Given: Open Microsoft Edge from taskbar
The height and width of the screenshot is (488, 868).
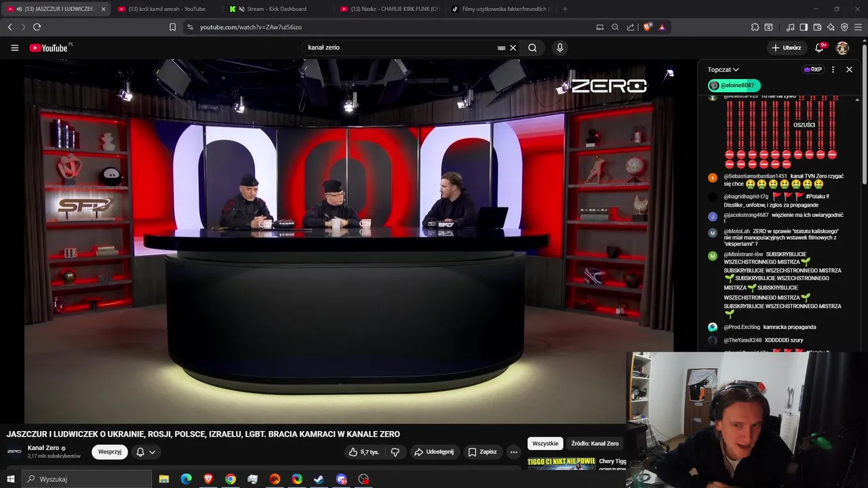Looking at the screenshot, I should 186,479.
